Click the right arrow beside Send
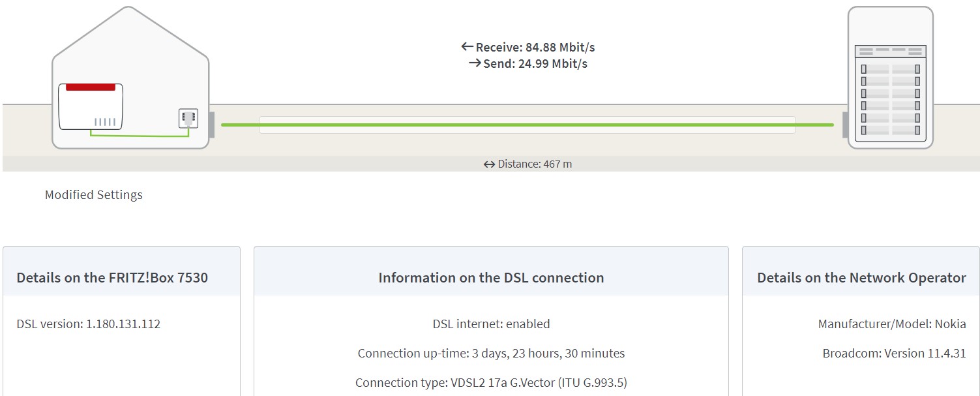 pyautogui.click(x=475, y=63)
